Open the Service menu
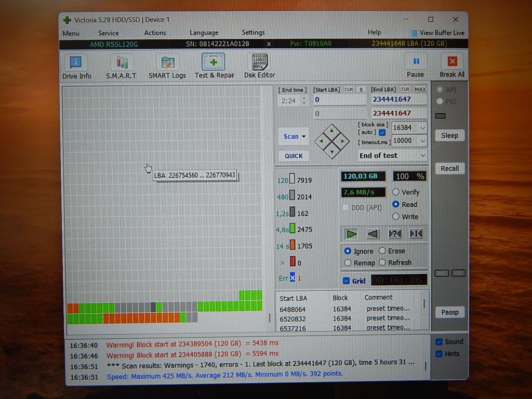 [108, 33]
